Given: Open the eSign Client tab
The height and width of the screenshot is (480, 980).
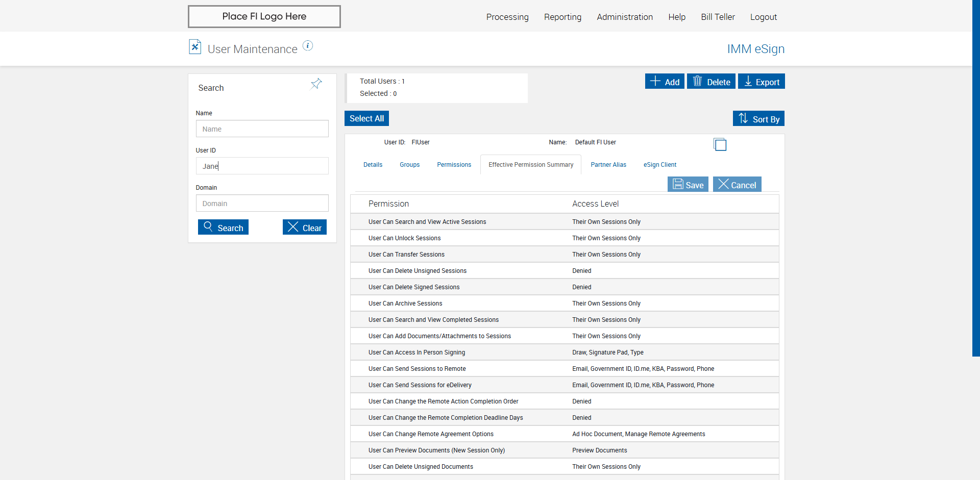Looking at the screenshot, I should point(660,165).
